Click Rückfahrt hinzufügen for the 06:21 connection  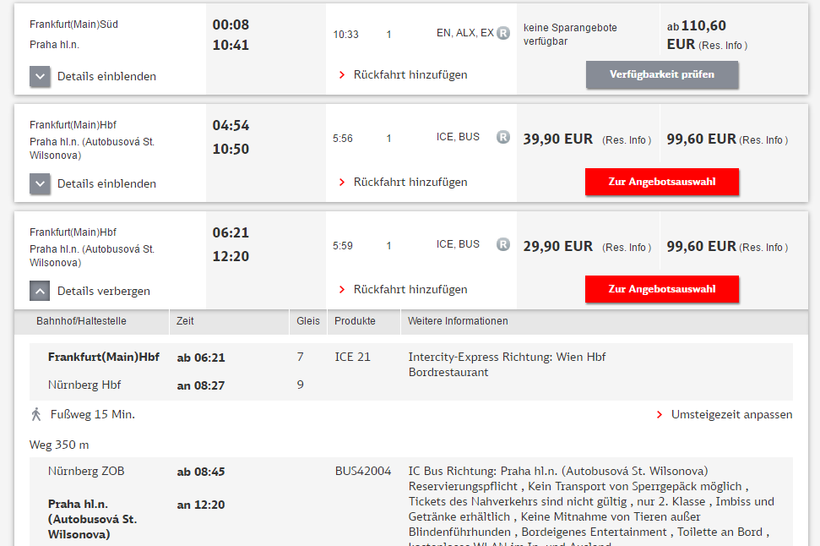click(410, 289)
